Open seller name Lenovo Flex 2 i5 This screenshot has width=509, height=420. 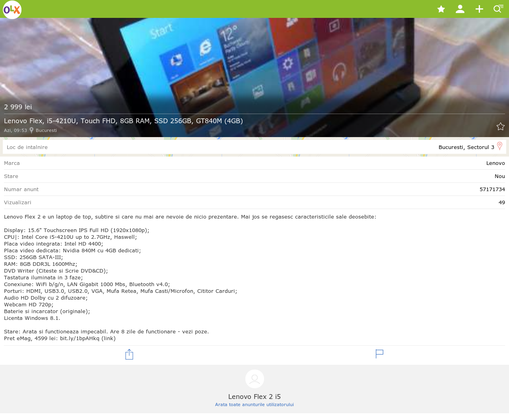[x=254, y=397]
